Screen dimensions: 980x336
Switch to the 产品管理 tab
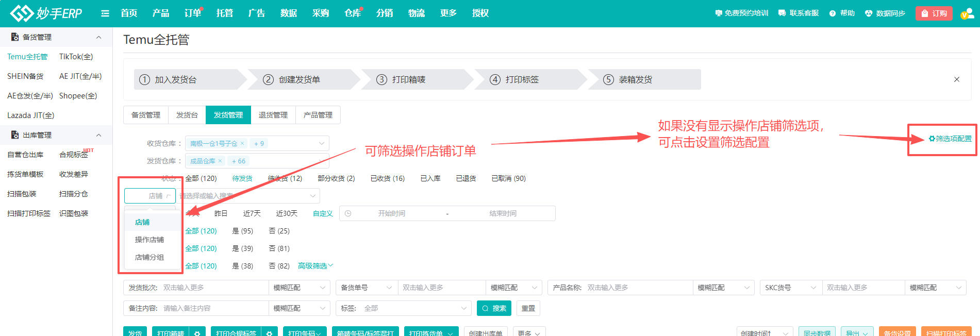point(318,115)
